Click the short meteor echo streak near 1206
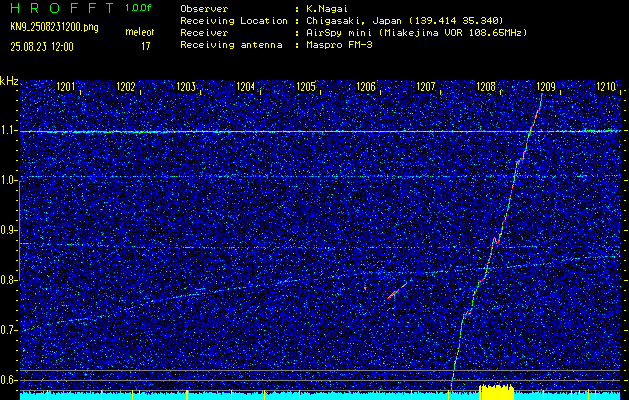The image size is (629, 400). (x=398, y=291)
